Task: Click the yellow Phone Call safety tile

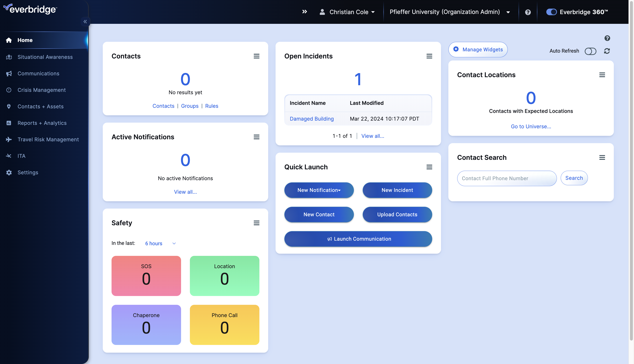Action: pos(225,325)
